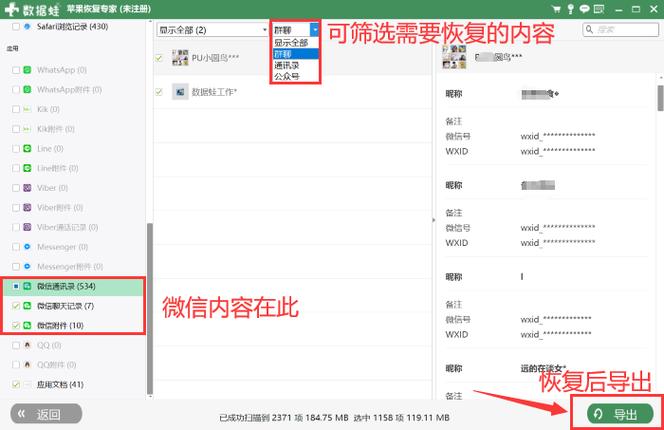This screenshot has height=430, width=664.
Task: Select the 应用文档 (41) category row
Action: click(x=73, y=385)
